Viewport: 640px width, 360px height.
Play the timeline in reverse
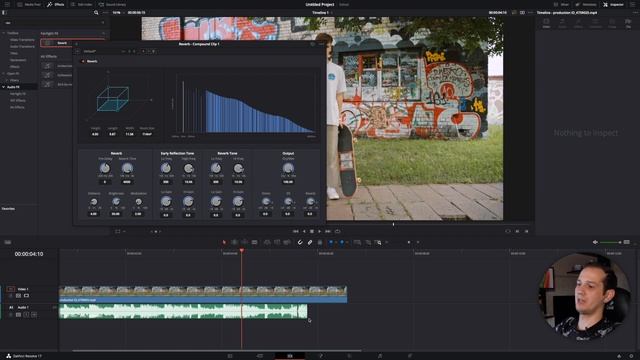(x=304, y=231)
